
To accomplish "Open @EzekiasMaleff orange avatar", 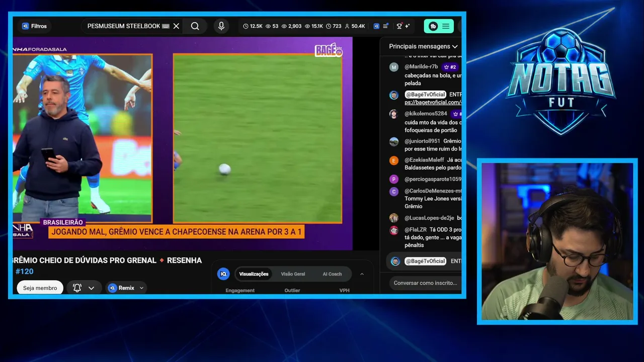I will pos(394,160).
